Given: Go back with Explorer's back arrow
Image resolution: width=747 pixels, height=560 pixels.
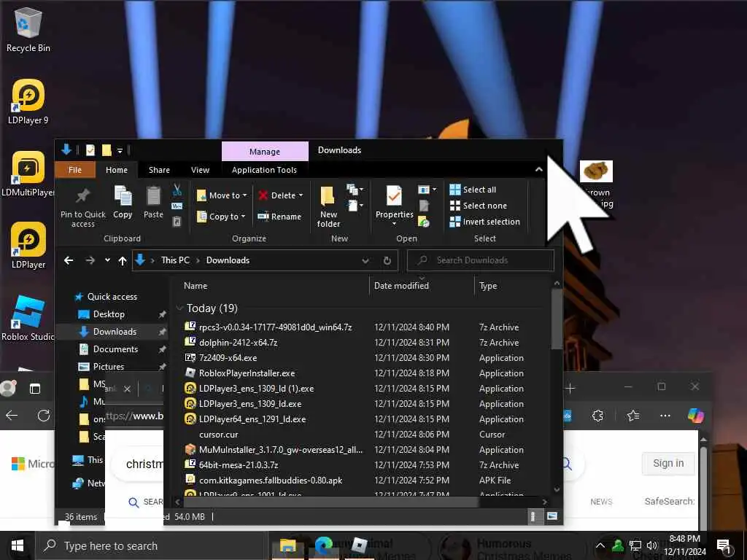Looking at the screenshot, I should [x=69, y=260].
